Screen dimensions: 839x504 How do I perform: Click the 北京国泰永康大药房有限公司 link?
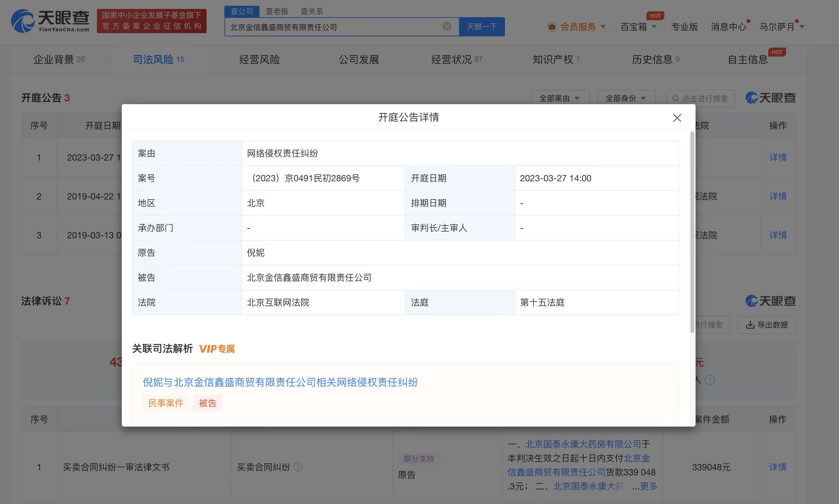tap(583, 444)
